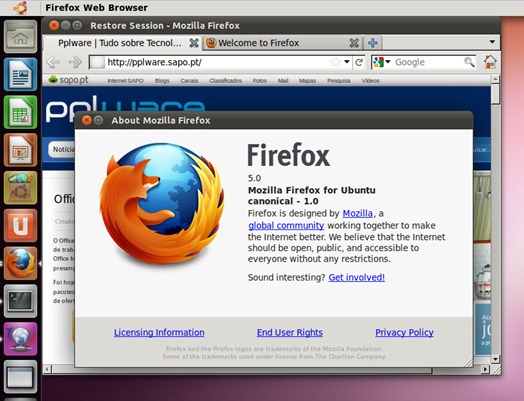The width and height of the screenshot is (524, 401).
Task: Open the URL history dropdown arrow
Action: 347,62
